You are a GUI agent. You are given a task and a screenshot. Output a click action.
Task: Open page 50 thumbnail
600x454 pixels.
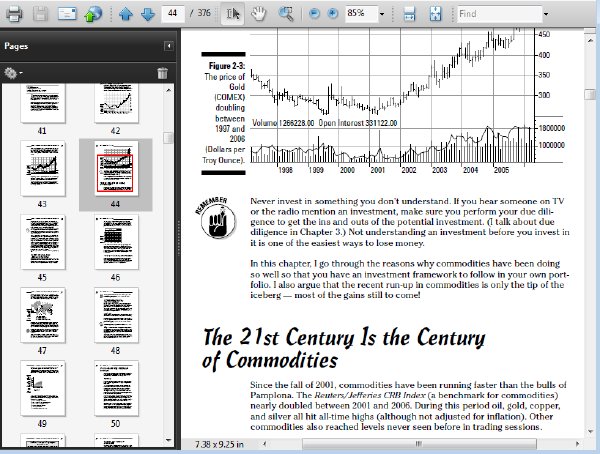(x=116, y=388)
